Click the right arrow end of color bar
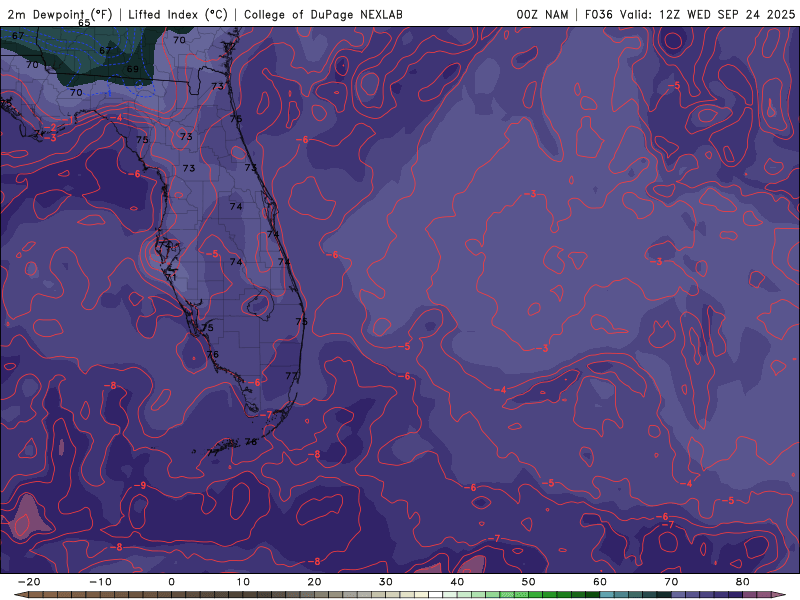The image size is (800, 600). [780, 595]
